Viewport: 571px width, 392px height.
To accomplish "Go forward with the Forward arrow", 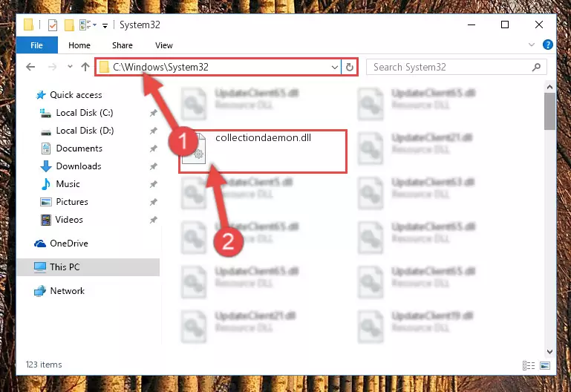I will pyautogui.click(x=53, y=67).
